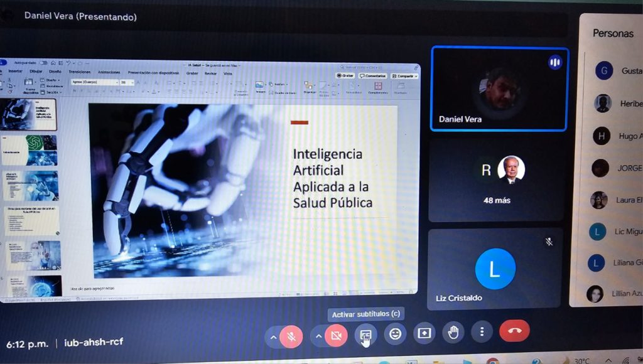643x364 pixels.
Task: Expand audio settings arrow beside the microphone
Action: tap(273, 337)
